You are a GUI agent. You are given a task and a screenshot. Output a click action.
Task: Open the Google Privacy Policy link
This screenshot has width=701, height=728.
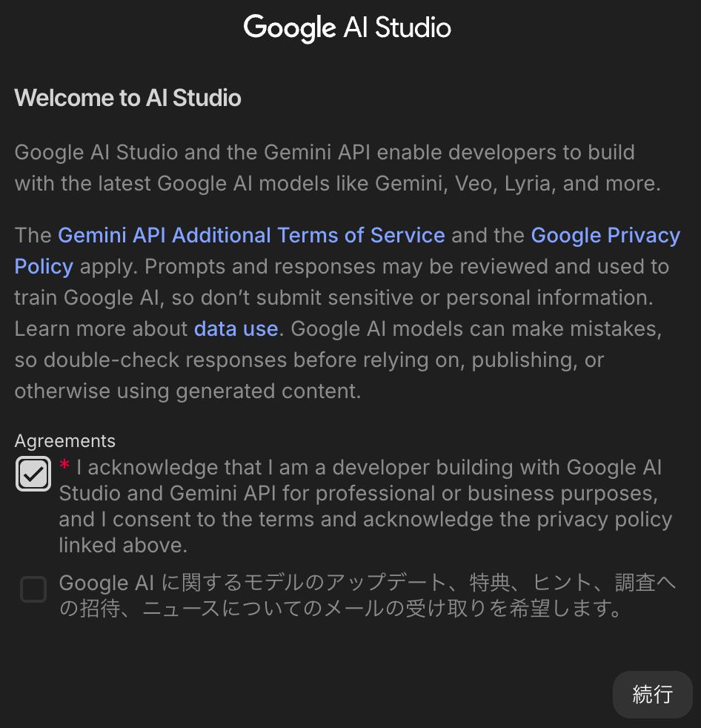point(605,236)
